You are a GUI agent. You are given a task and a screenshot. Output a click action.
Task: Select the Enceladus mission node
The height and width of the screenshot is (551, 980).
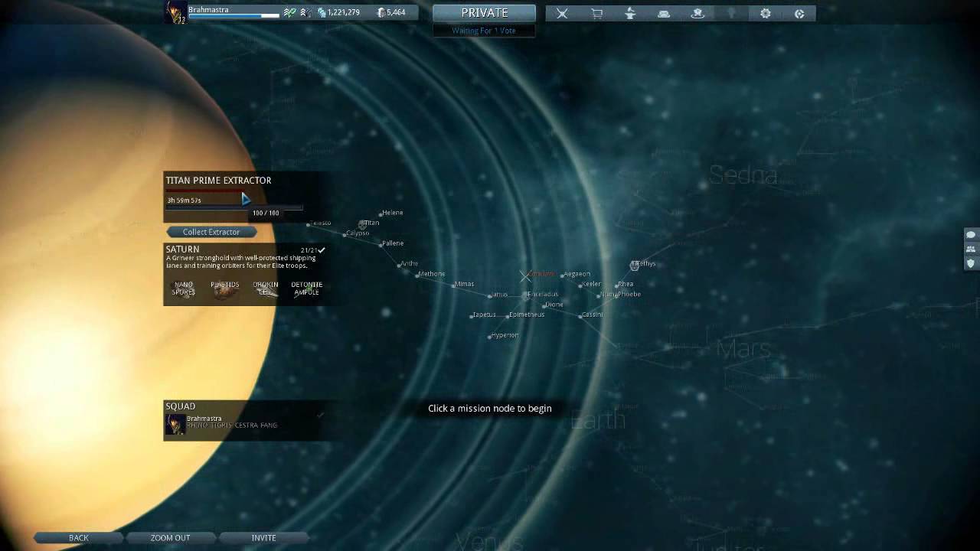(526, 295)
